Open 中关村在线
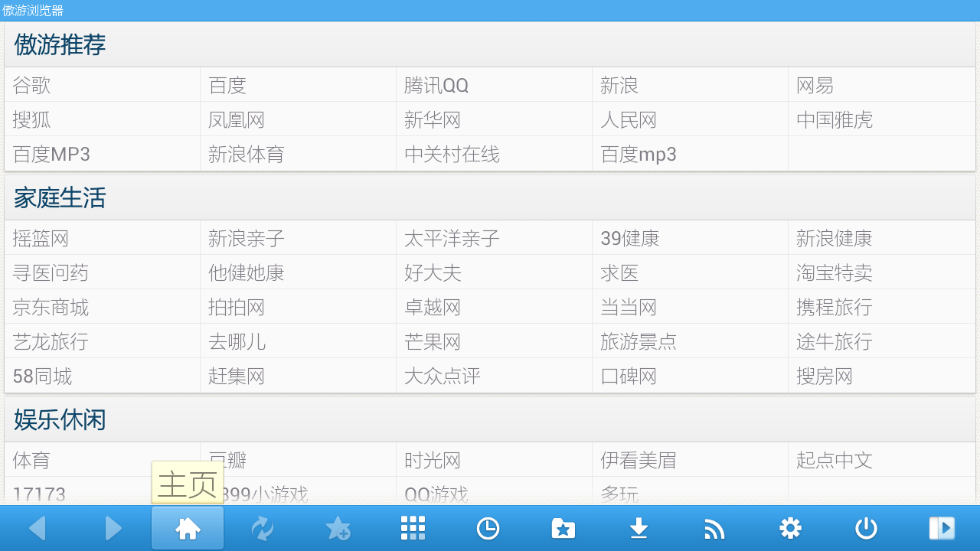Screen dimensions: 980x551 tap(452, 154)
